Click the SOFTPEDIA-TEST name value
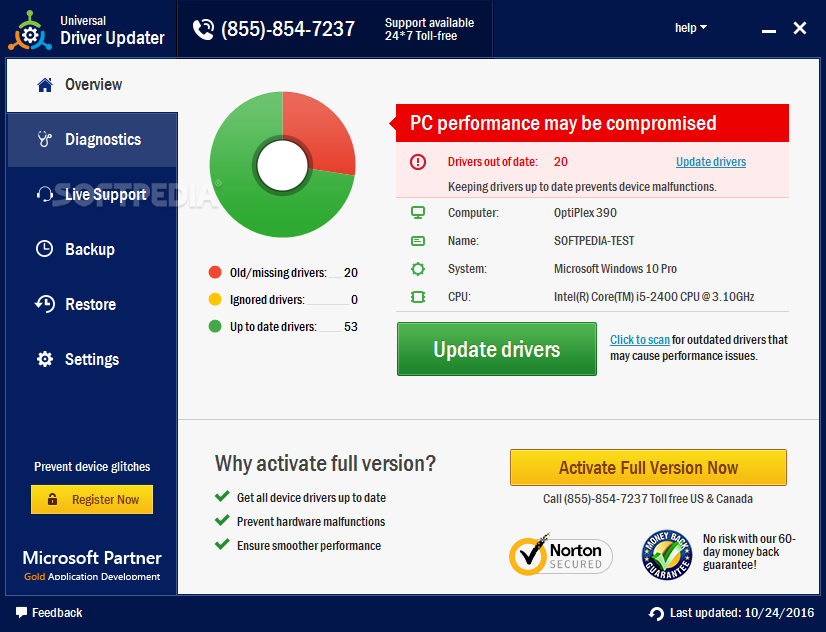Viewport: 826px width, 632px height. [x=594, y=241]
